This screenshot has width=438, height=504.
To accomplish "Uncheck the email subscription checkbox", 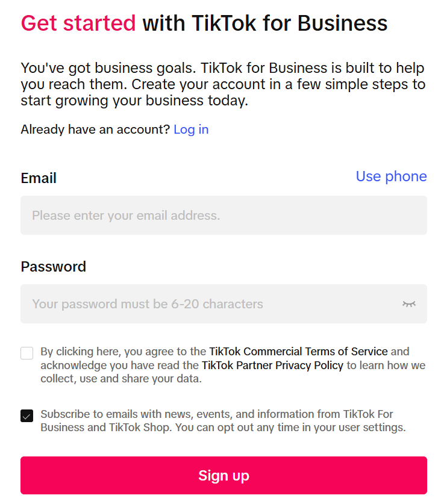I will 27,416.
